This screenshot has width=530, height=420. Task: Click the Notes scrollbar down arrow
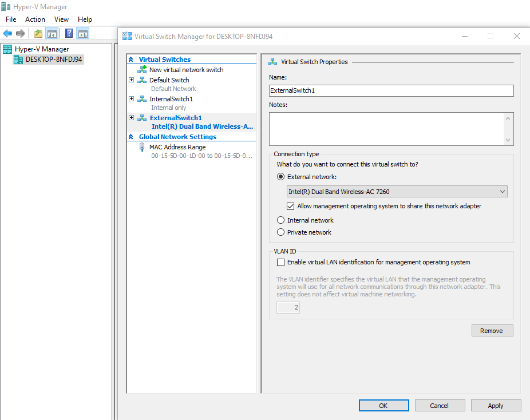point(508,140)
